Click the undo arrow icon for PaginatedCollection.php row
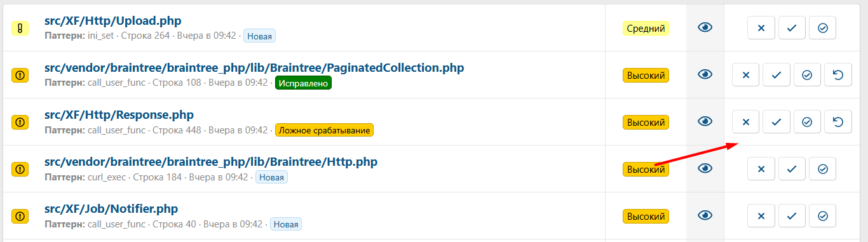The width and height of the screenshot is (868, 242). click(x=838, y=75)
